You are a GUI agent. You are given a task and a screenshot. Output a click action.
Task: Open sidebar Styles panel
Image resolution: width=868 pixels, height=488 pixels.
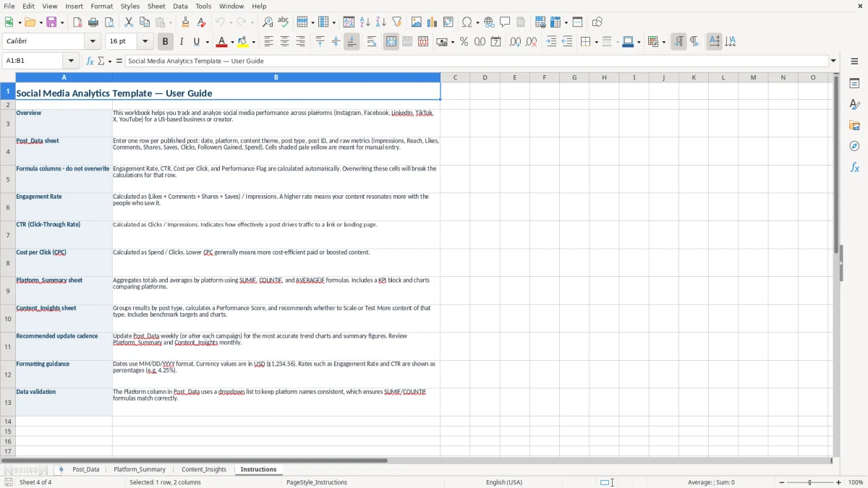[854, 105]
